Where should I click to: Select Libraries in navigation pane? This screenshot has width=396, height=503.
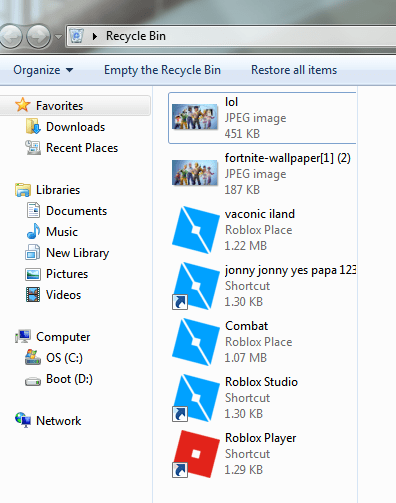pos(58,190)
